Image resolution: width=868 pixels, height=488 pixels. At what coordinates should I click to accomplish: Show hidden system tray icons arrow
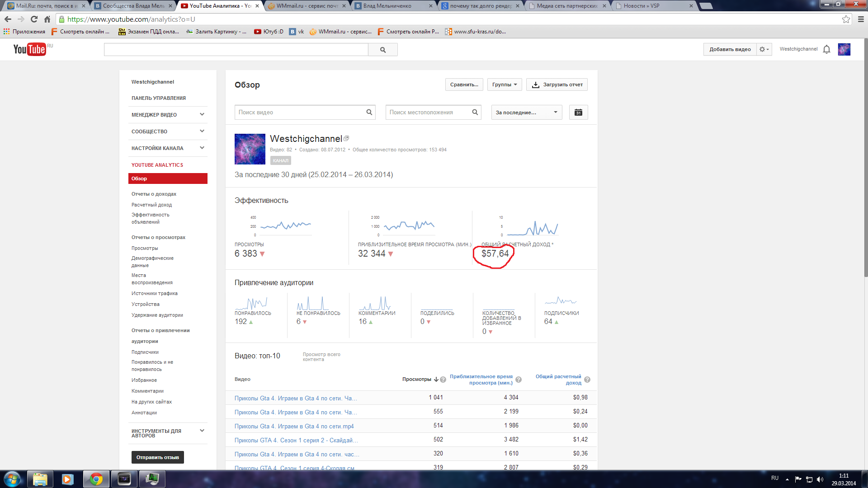787,479
